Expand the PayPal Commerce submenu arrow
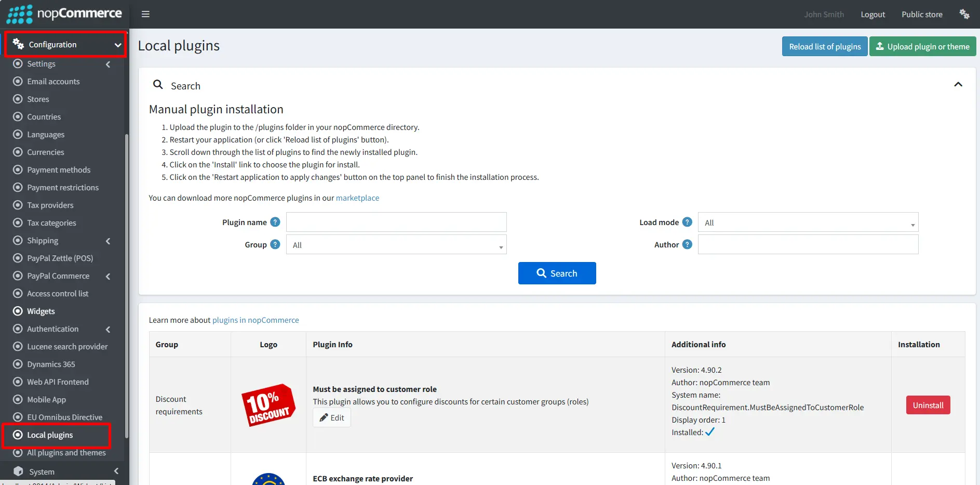 108,277
